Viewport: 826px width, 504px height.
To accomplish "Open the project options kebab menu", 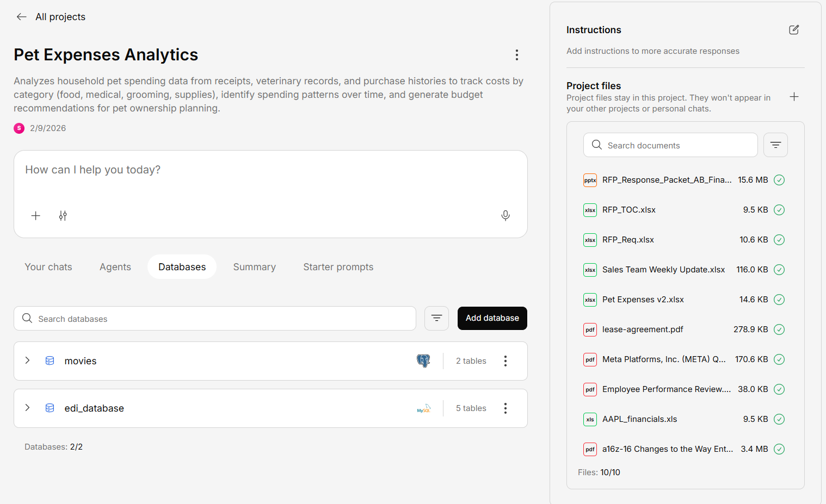I will tap(516, 55).
